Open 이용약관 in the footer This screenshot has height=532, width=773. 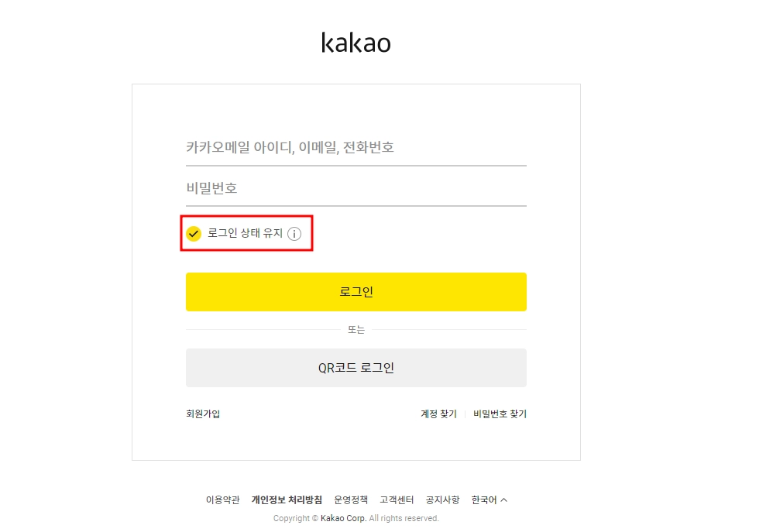(222, 500)
